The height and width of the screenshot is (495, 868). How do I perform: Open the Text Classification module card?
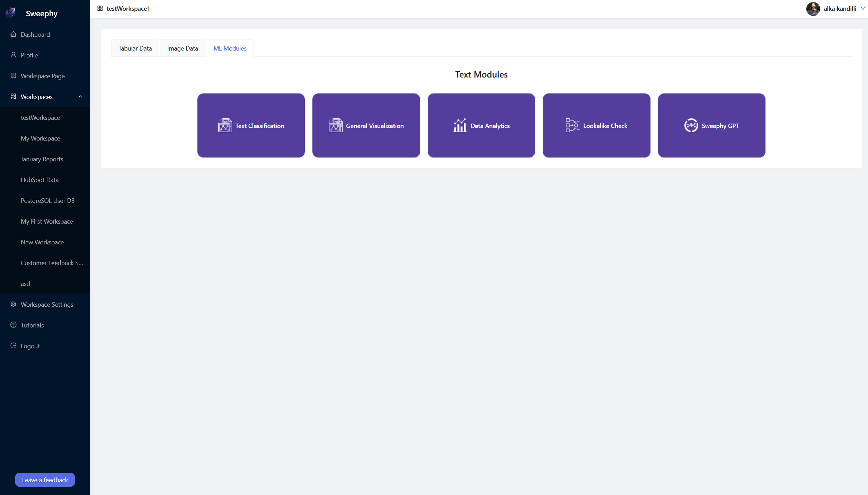(x=251, y=125)
